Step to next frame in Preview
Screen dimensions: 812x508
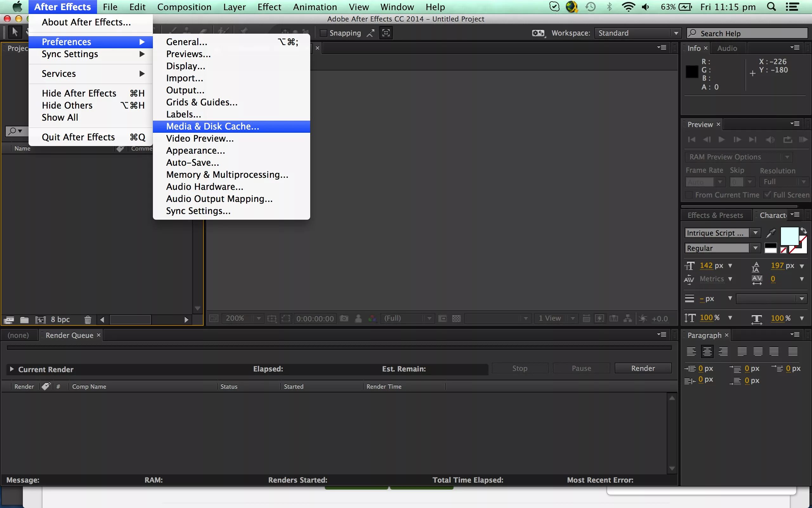pos(737,139)
